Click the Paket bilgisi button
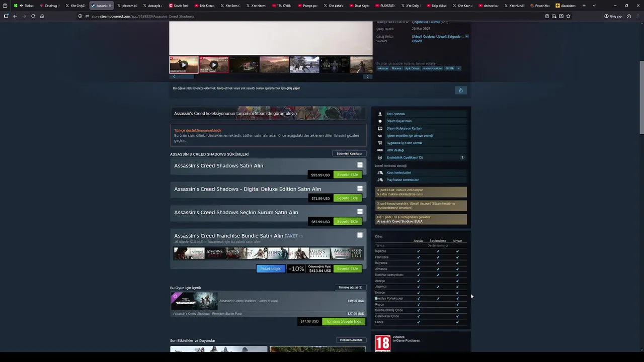This screenshot has height=362, width=644. [271, 269]
